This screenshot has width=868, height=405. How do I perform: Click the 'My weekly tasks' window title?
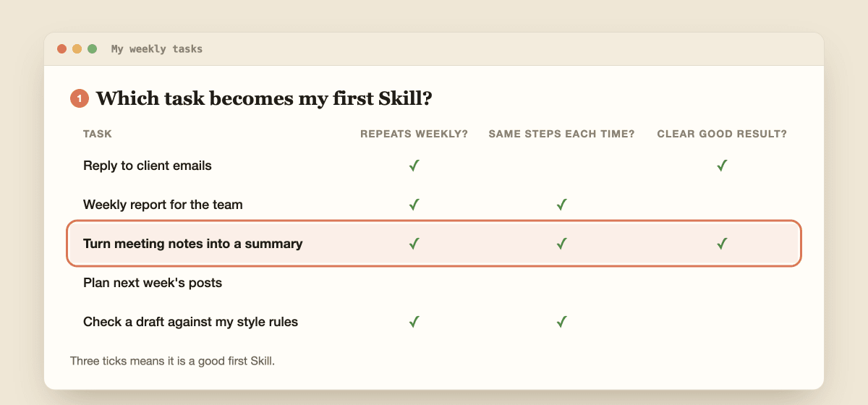157,49
